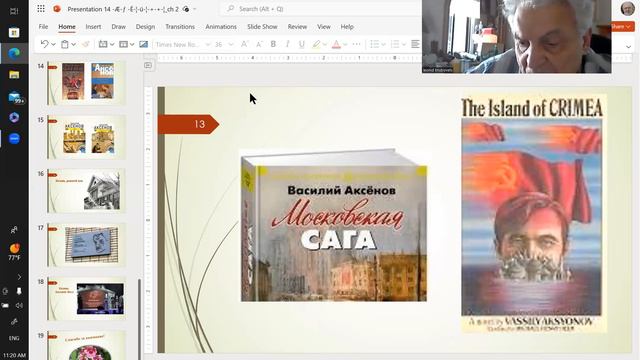
Task: Click the Numbering list icon
Action: click(x=395, y=44)
